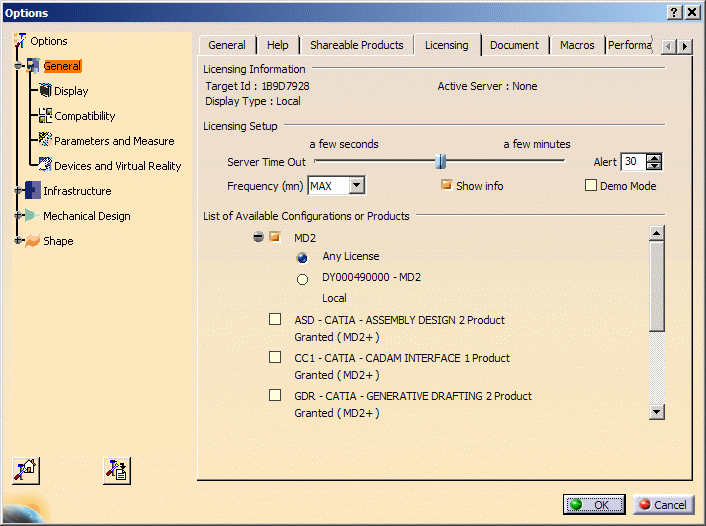Click the Alert value input field

click(634, 162)
